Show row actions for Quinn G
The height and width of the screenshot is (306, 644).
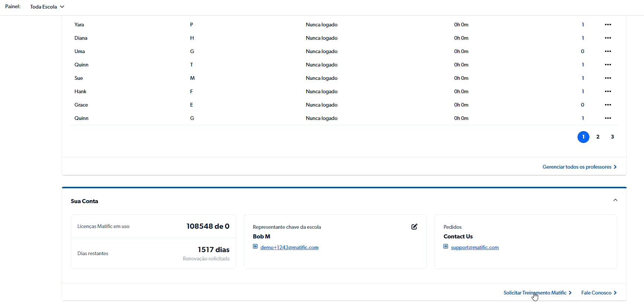coord(608,118)
